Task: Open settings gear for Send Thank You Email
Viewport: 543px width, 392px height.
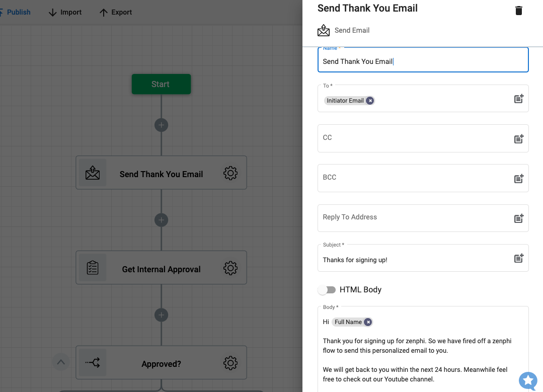Action: pos(230,173)
